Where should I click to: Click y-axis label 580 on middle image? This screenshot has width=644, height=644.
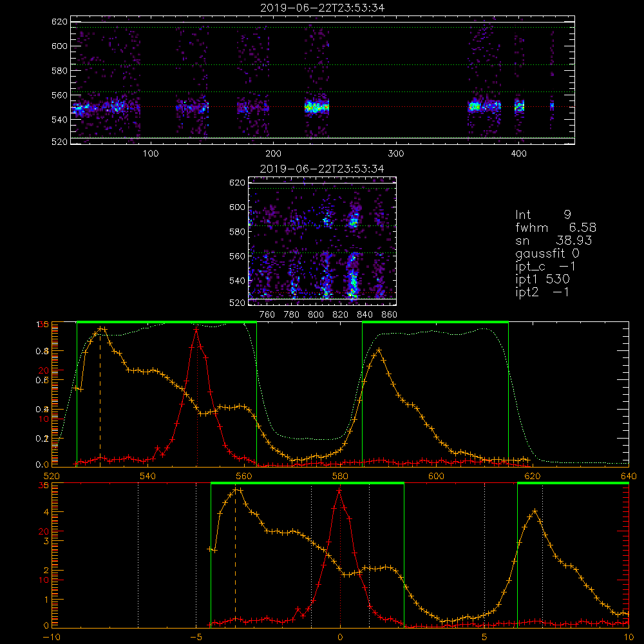[x=237, y=232]
